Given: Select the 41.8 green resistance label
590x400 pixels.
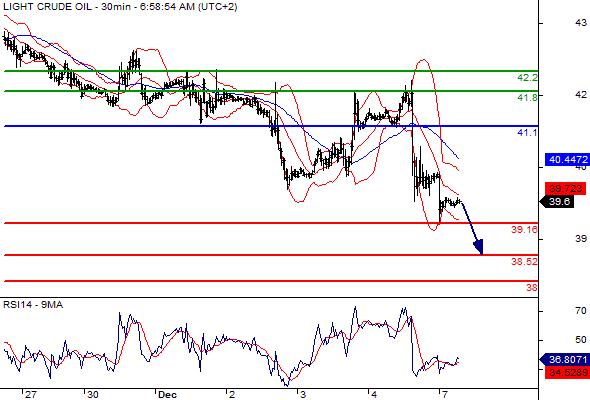Looking at the screenshot, I should (527, 98).
